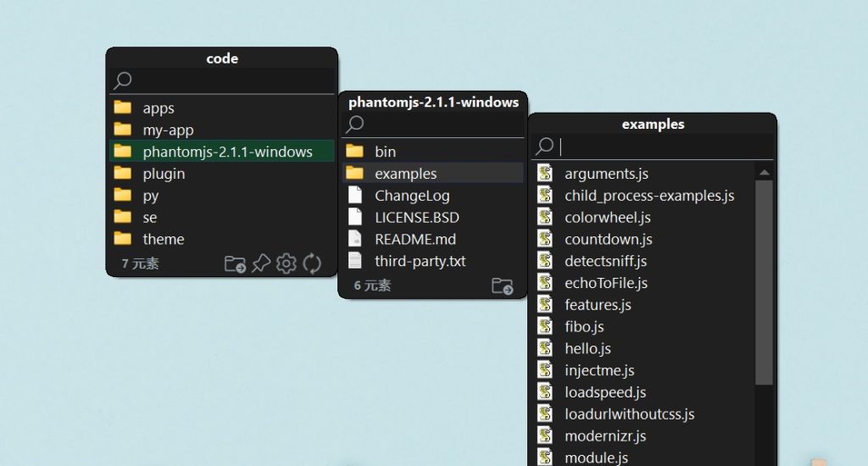868x466 pixels.
Task: Click the theme folder icon
Action: click(x=123, y=239)
